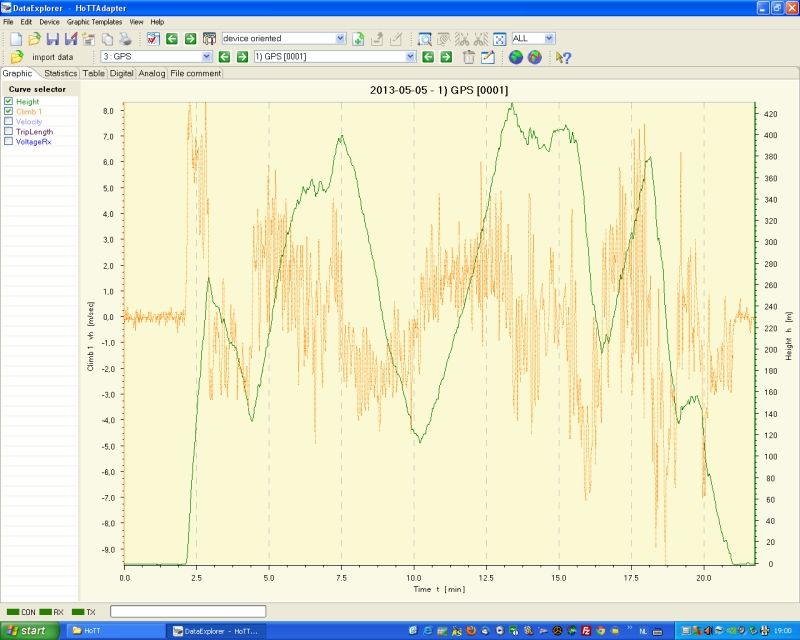
Task: Select the Graphic tab
Action: pyautogui.click(x=17, y=73)
